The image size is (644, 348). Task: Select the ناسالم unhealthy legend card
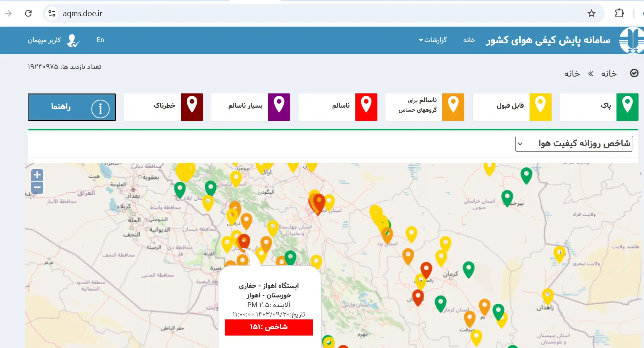click(x=338, y=107)
